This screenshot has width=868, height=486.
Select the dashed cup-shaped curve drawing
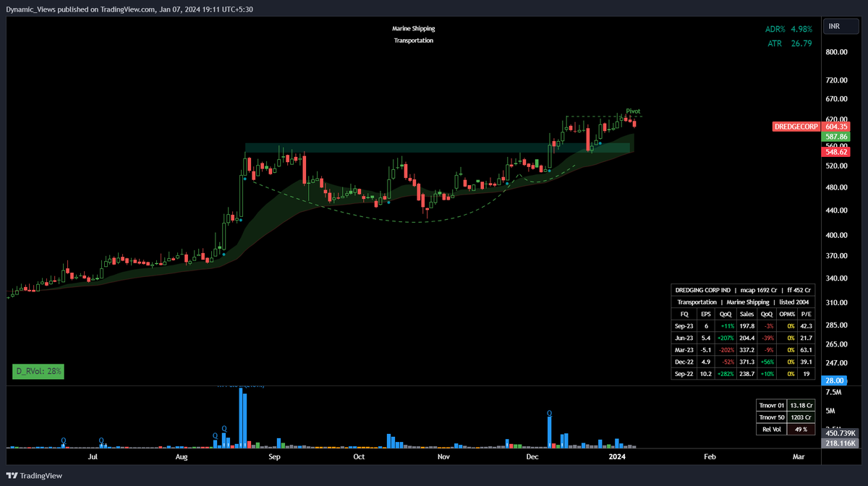tap(416, 221)
